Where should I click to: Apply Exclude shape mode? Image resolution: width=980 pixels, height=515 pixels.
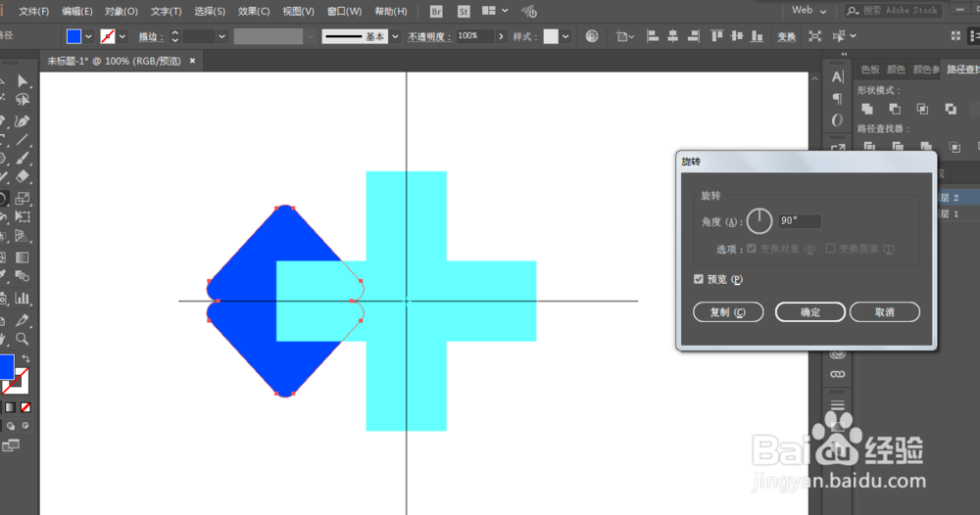[951, 109]
